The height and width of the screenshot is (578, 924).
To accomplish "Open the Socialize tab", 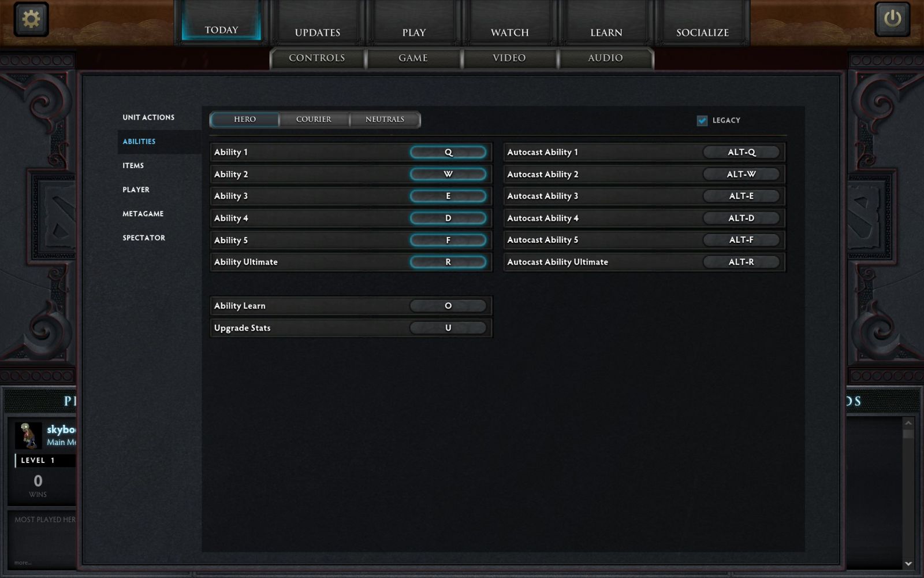I will (x=702, y=23).
